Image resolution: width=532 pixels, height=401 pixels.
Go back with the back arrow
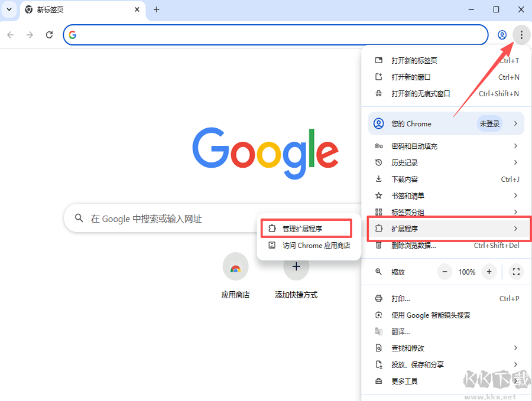click(11, 35)
